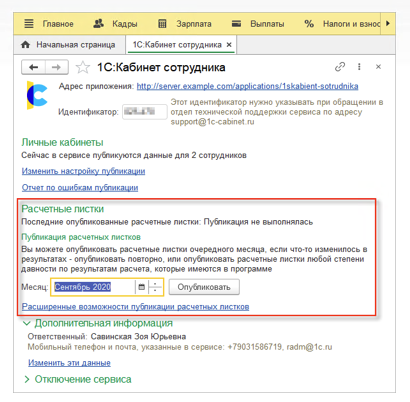Open the application address hyperlink
The image size is (410, 402).
pyautogui.click(x=247, y=86)
